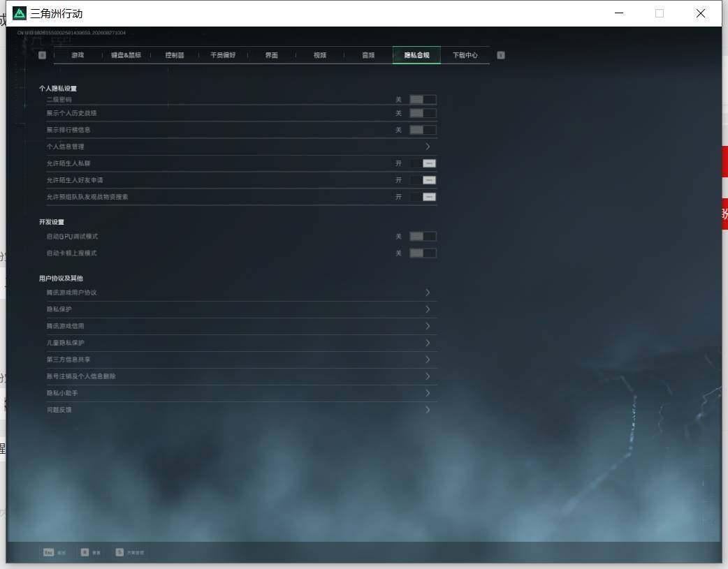The height and width of the screenshot is (569, 728).
Task: Turn off 允许陌生人好友申请 switch
Action: coord(423,180)
